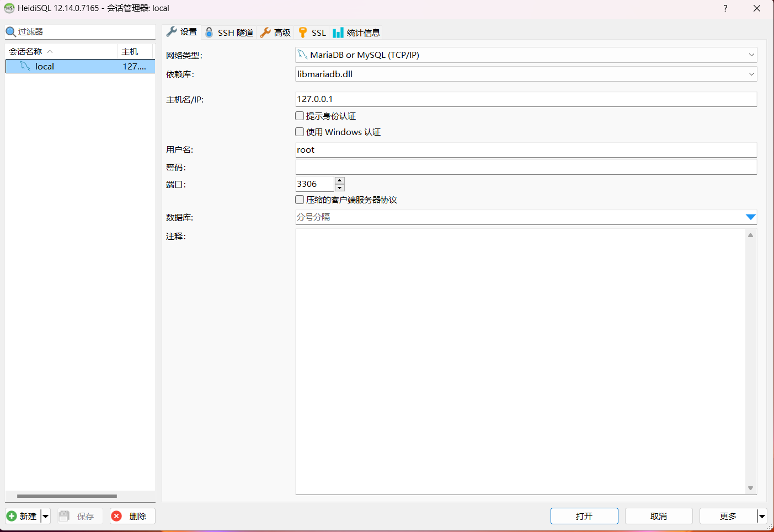The image size is (774, 532).
Task: Click the green plus icon on 新建 button
Action: pos(12,516)
